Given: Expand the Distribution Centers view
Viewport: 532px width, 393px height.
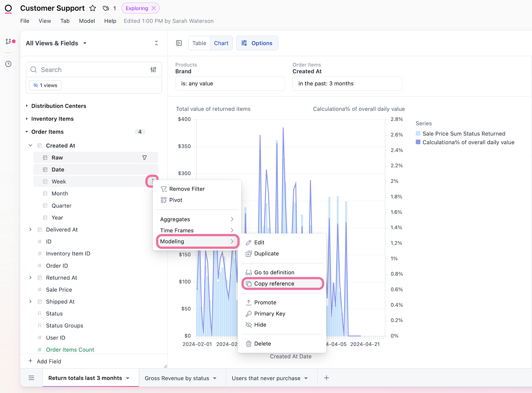Looking at the screenshot, I should click(27, 106).
